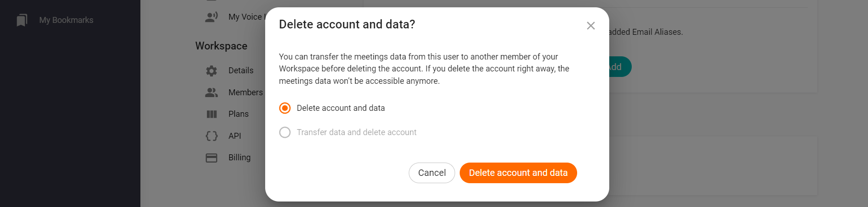The height and width of the screenshot is (207, 868).
Task: Confirm with orange Delete account and data button
Action: coord(518,173)
